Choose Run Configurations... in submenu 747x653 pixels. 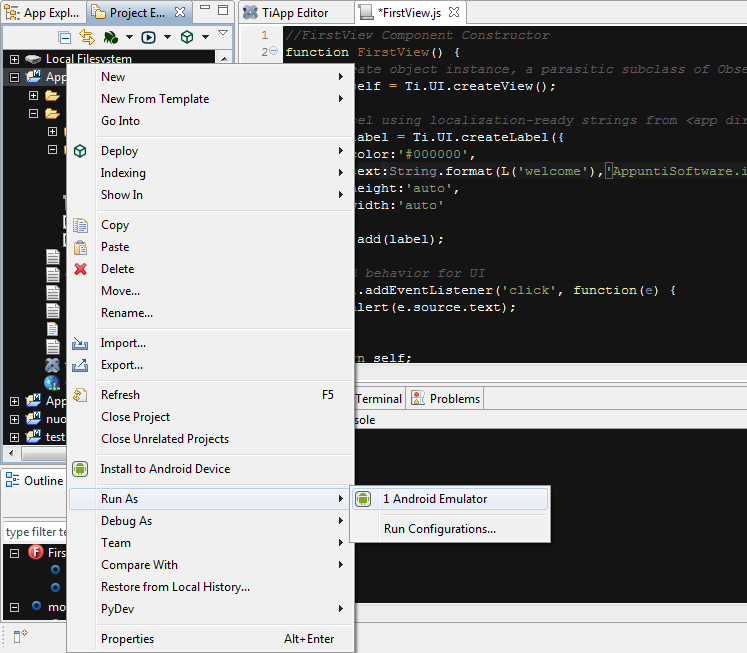point(451,529)
